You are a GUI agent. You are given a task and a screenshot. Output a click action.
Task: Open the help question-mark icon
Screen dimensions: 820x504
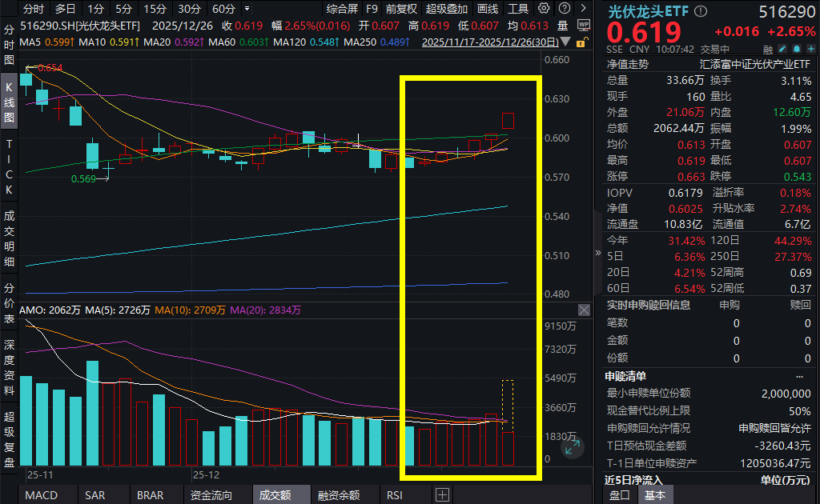pyautogui.click(x=565, y=8)
